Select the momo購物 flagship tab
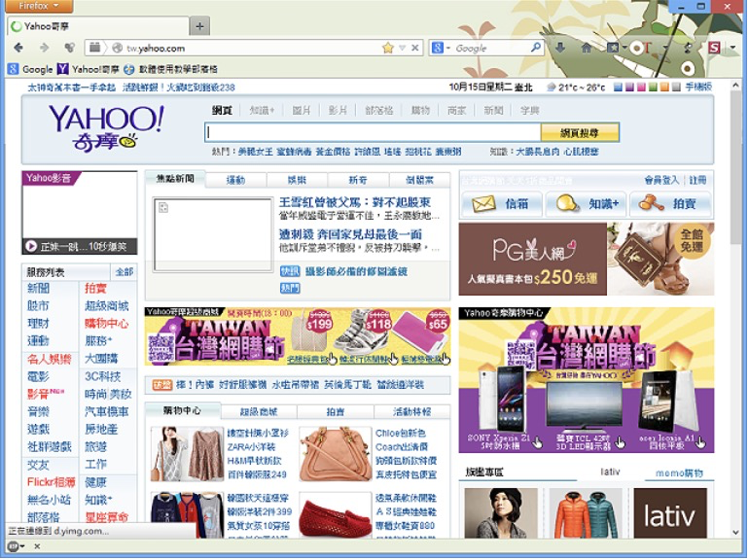The image size is (749, 560). [x=679, y=473]
